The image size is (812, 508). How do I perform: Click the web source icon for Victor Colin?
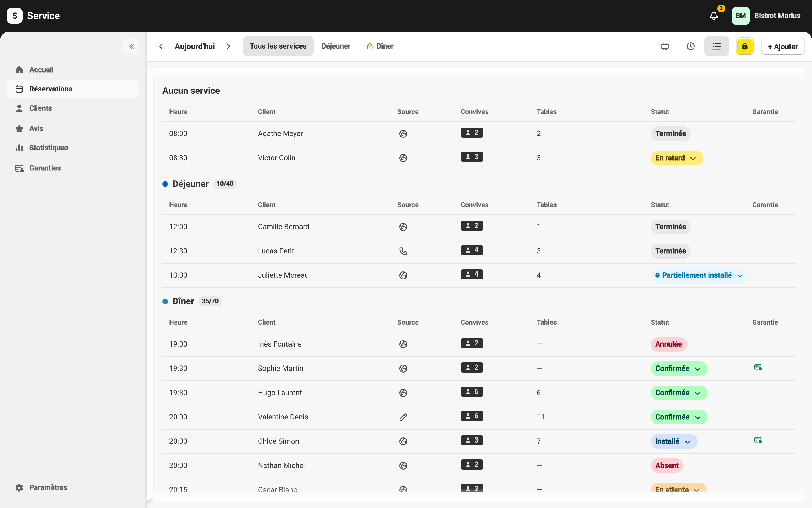[x=403, y=158]
